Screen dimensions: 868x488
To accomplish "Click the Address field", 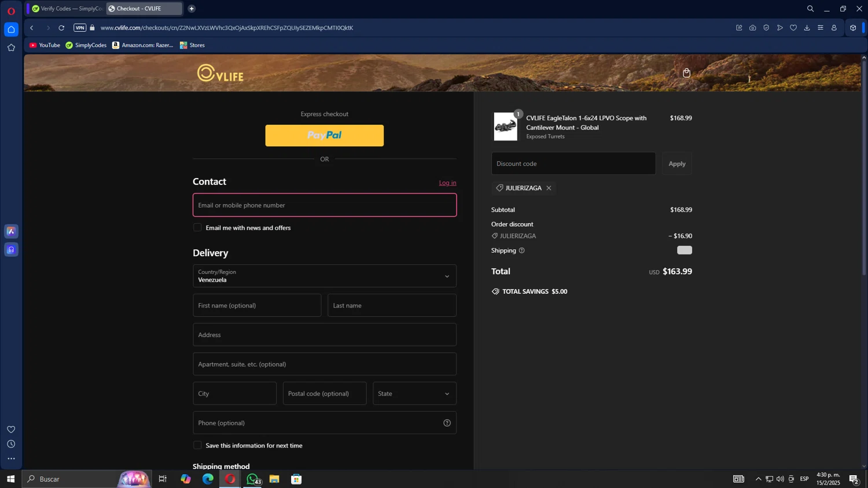I will click(x=325, y=335).
